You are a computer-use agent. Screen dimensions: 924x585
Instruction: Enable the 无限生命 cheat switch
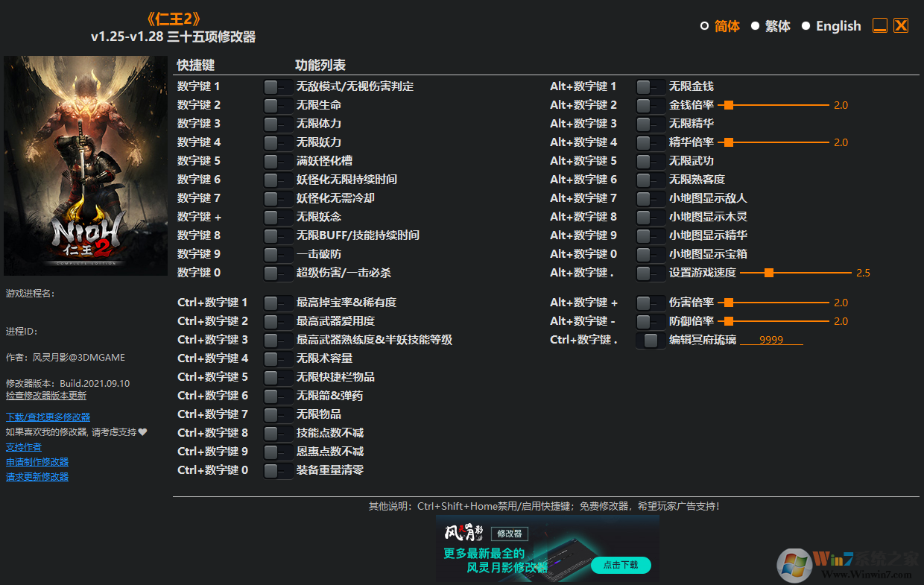pos(276,104)
